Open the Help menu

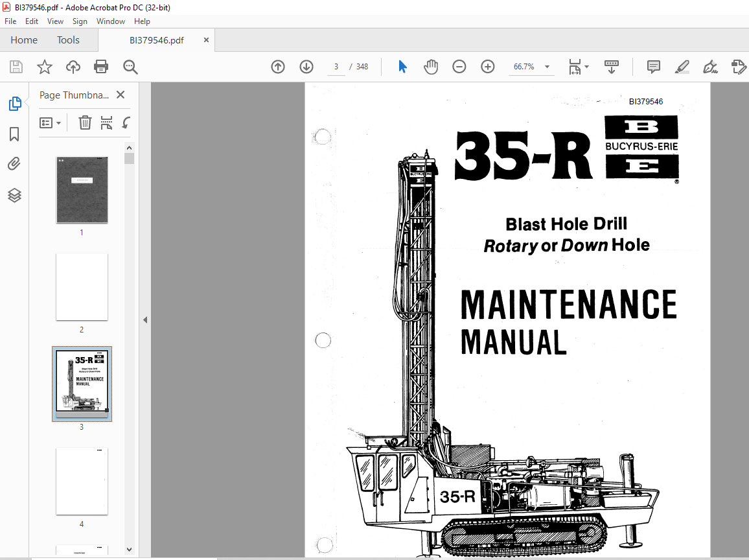142,21
